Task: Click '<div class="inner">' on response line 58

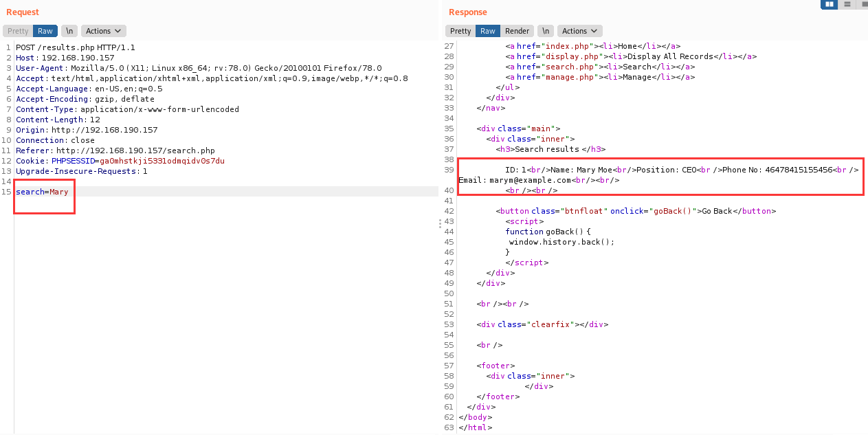Action: (530, 376)
